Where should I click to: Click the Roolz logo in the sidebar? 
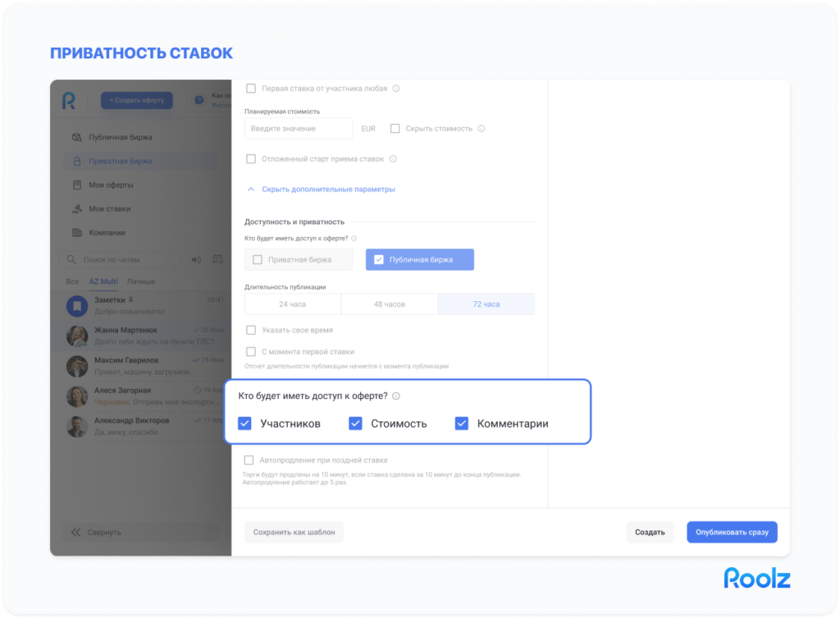pos(69,101)
